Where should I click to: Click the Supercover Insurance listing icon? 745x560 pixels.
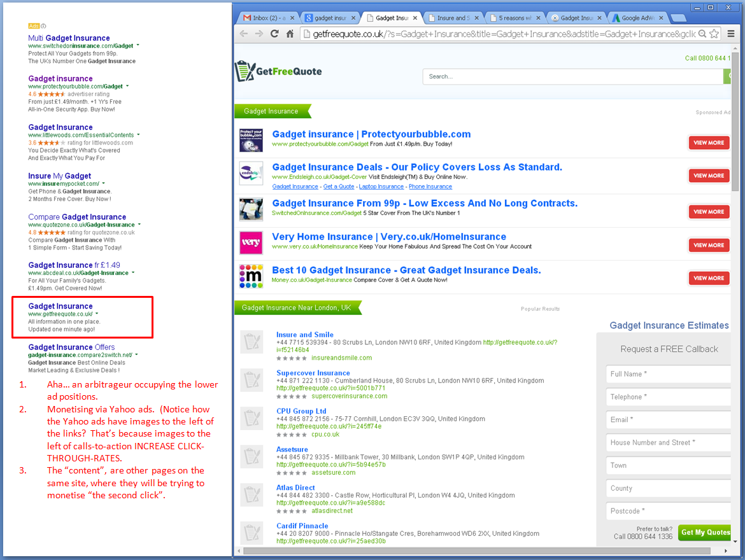click(x=252, y=380)
